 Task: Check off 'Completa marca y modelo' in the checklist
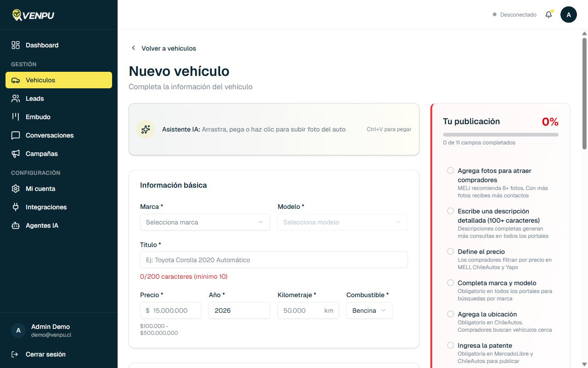(450, 282)
